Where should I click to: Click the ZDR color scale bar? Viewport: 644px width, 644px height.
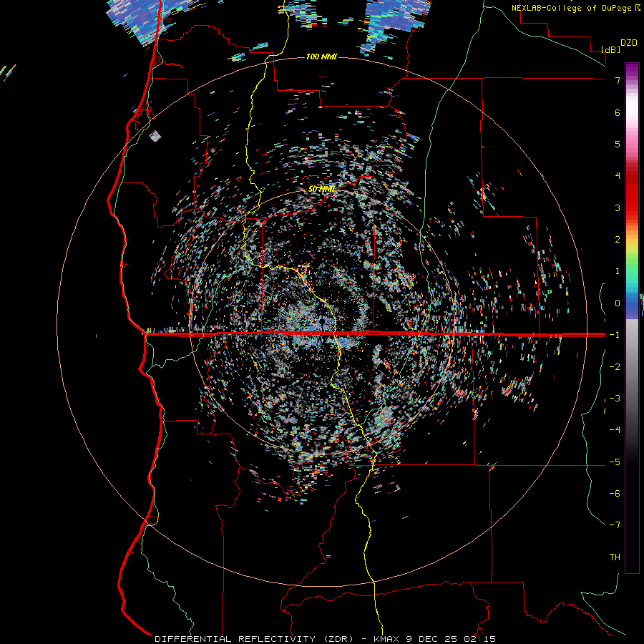(632, 318)
